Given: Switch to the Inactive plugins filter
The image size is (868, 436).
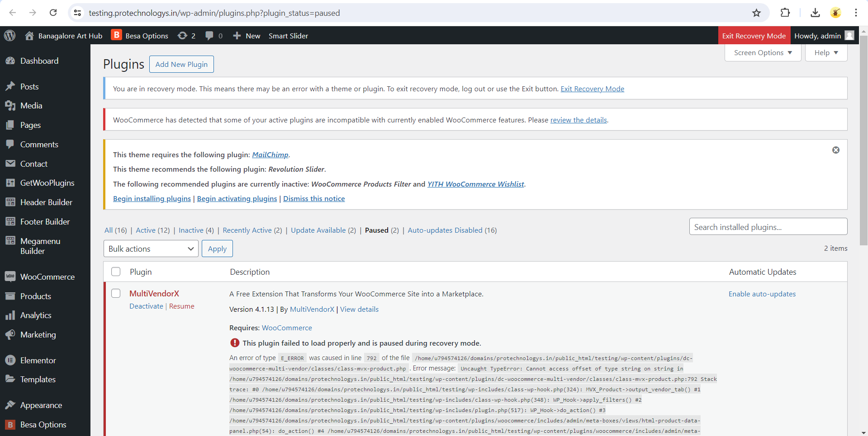Looking at the screenshot, I should tap(191, 230).
